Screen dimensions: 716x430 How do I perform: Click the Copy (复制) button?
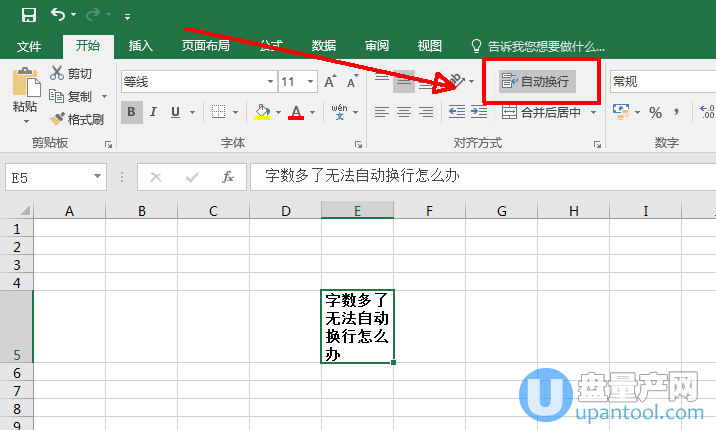coord(73,96)
